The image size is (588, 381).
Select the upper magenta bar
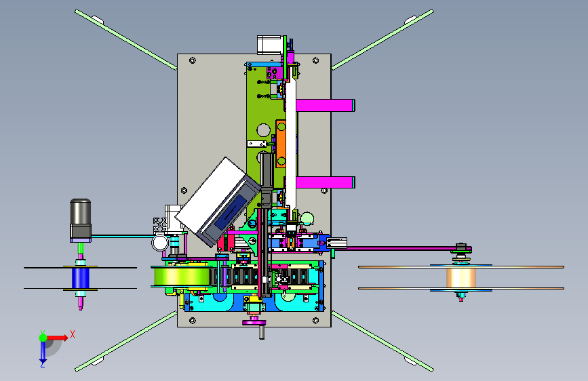[325, 105]
